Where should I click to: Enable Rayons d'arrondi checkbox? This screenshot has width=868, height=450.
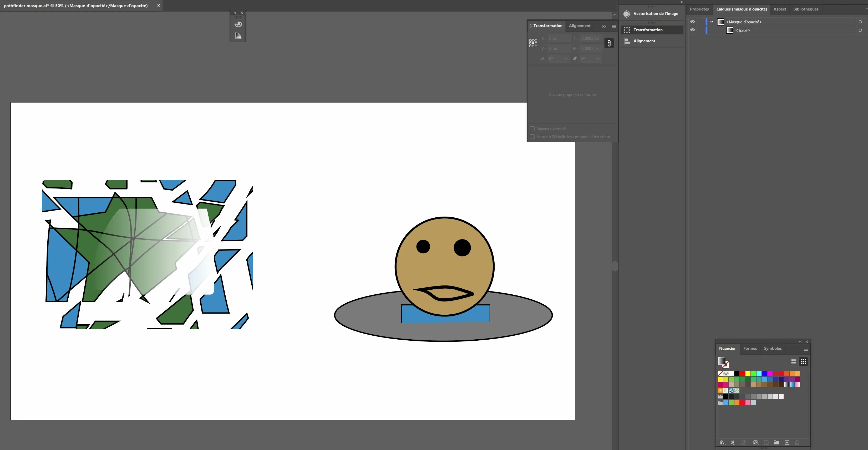(532, 129)
